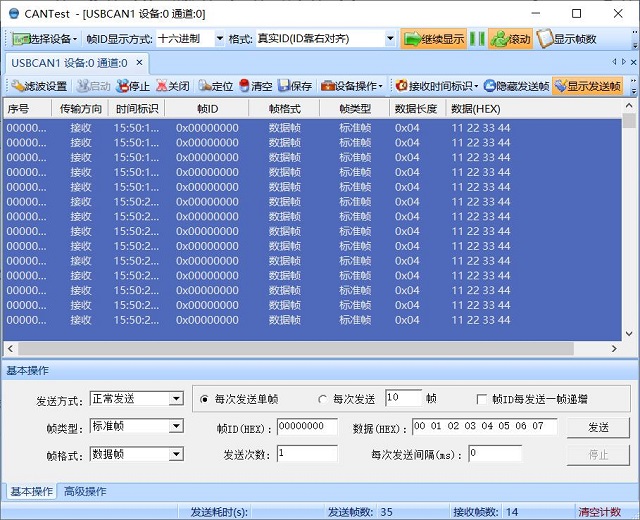
Task: Click the 保存 save button
Action: click(295, 86)
